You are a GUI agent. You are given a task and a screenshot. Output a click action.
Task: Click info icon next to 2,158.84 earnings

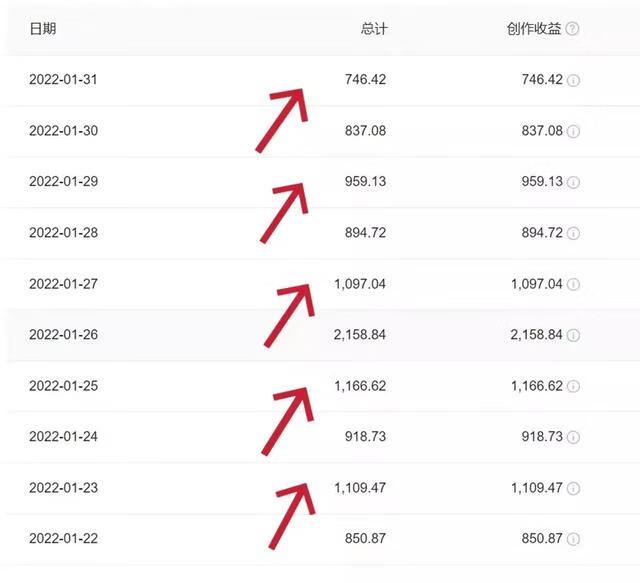(573, 335)
